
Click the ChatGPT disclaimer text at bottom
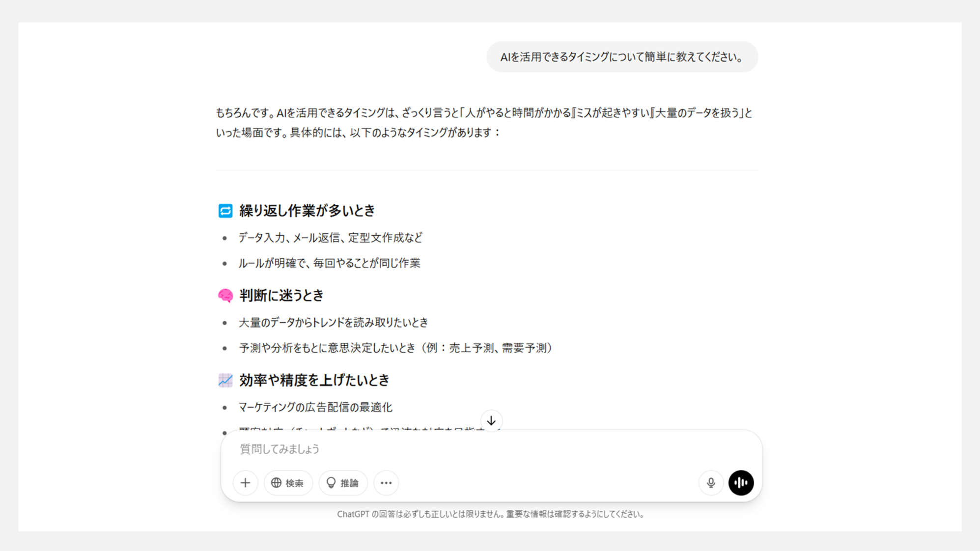coord(491,514)
